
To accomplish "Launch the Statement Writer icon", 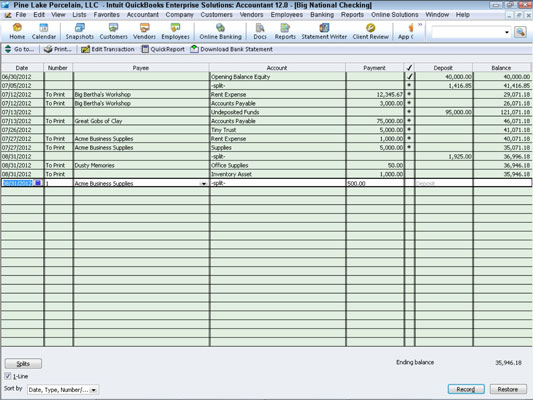I will [324, 31].
